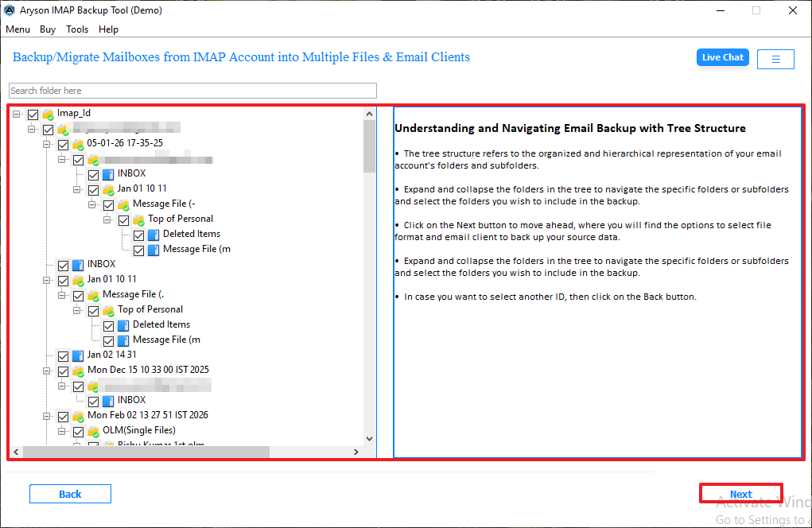Screen dimensions: 812x528
Task: Toggle the OLM(Single Files) checkbox
Action: pyautogui.click(x=78, y=432)
